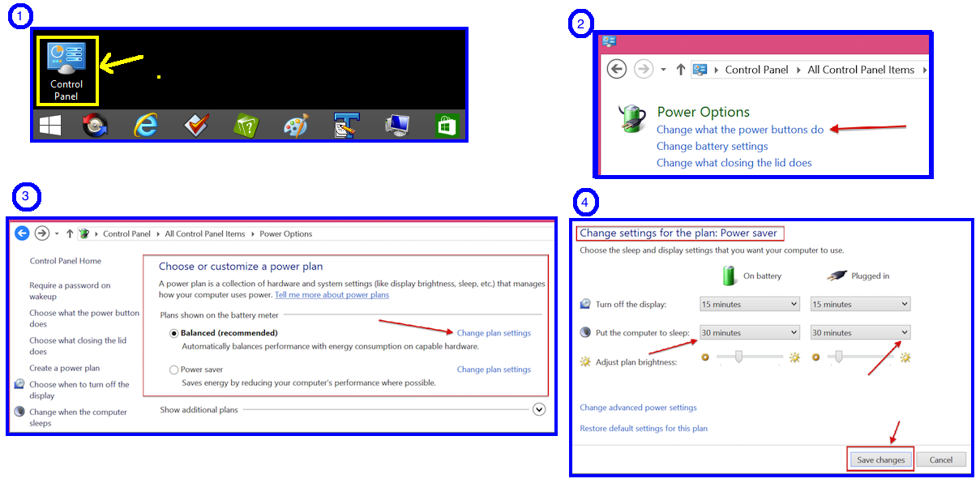The width and height of the screenshot is (980, 483).
Task: Click the up arrow in step 2 address bar
Action: coord(681,70)
